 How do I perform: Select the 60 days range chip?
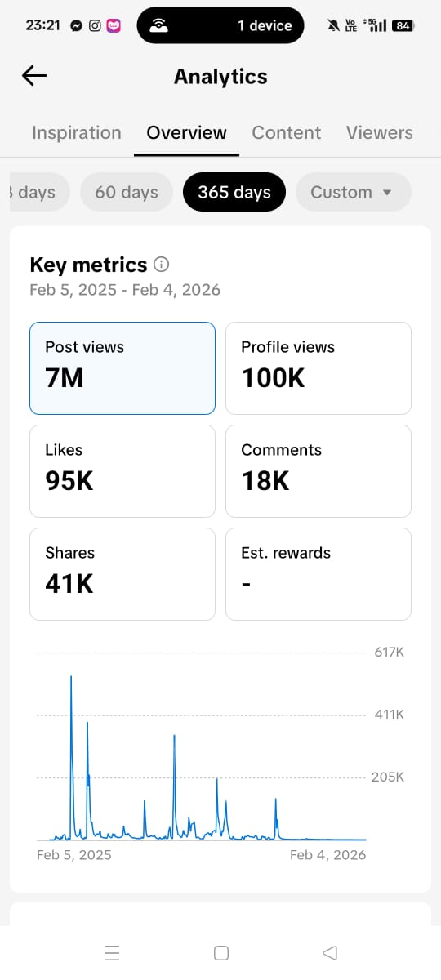tap(127, 193)
